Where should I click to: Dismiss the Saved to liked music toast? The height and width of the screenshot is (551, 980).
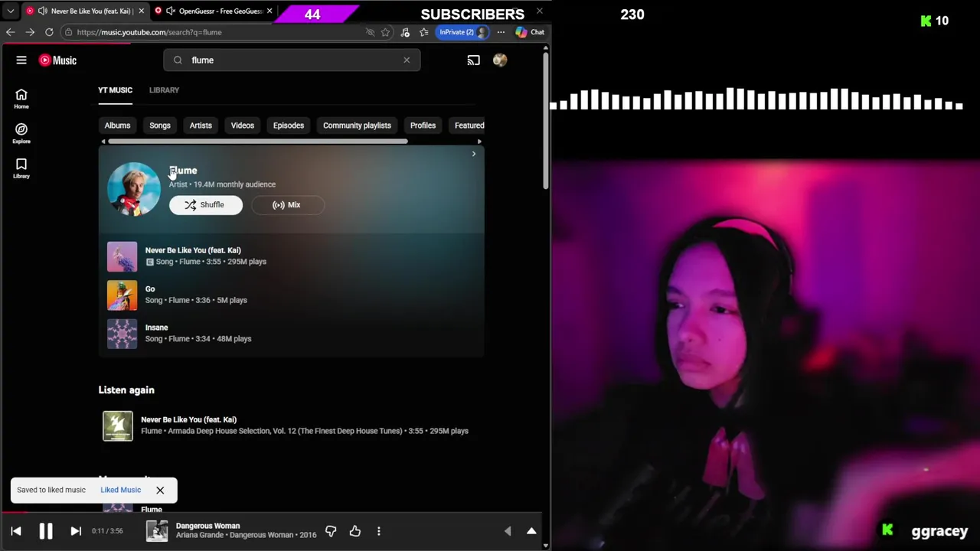(x=160, y=490)
